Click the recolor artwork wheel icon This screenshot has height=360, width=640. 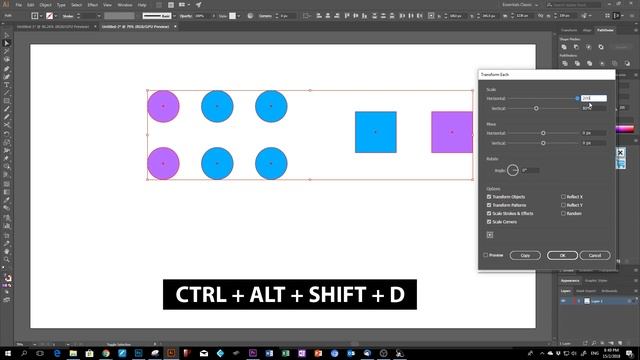point(250,16)
